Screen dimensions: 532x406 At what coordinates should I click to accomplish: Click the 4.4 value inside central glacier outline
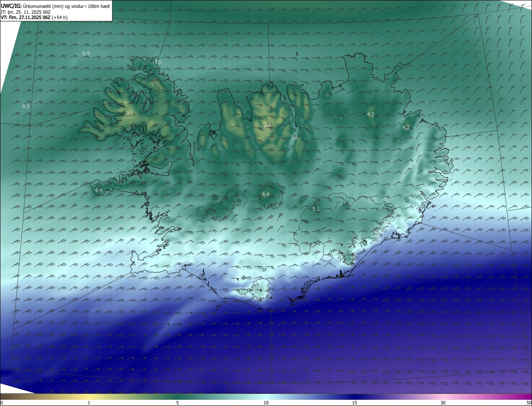point(266,195)
